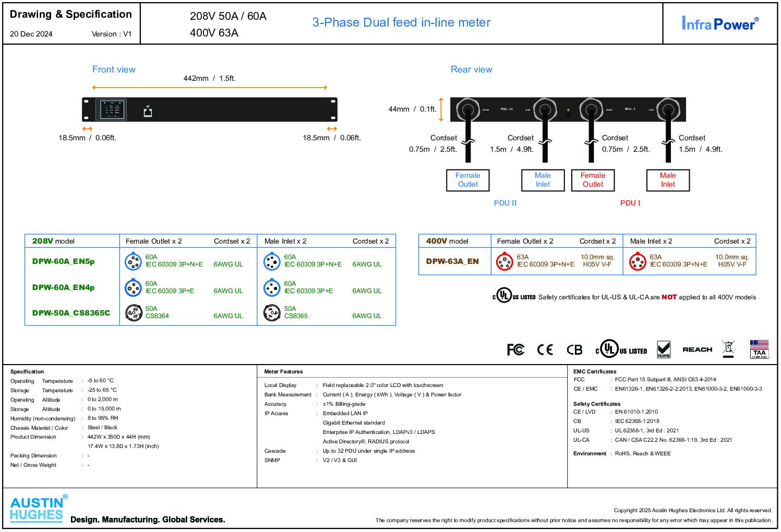
Task: Click the 400V 63A rating text
Action: [x=214, y=33]
